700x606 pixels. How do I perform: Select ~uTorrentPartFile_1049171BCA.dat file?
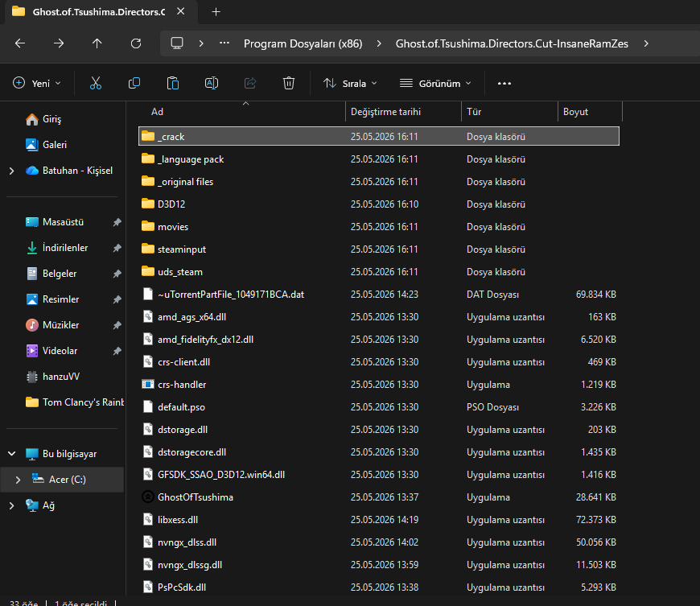click(379, 295)
